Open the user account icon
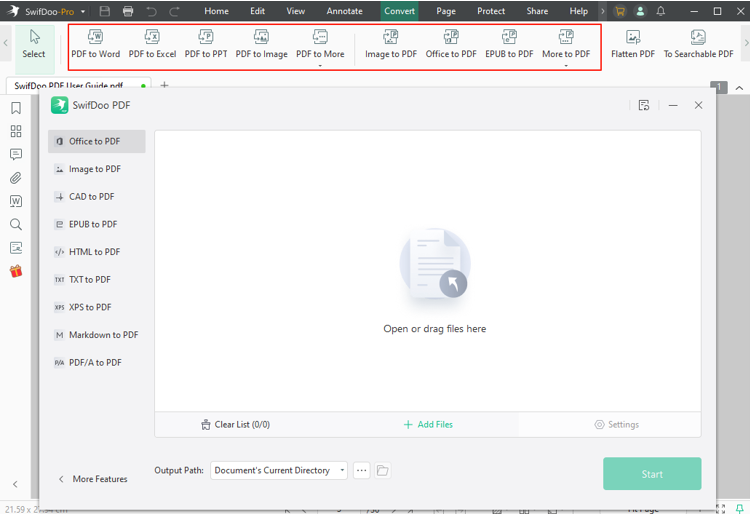 pos(640,11)
